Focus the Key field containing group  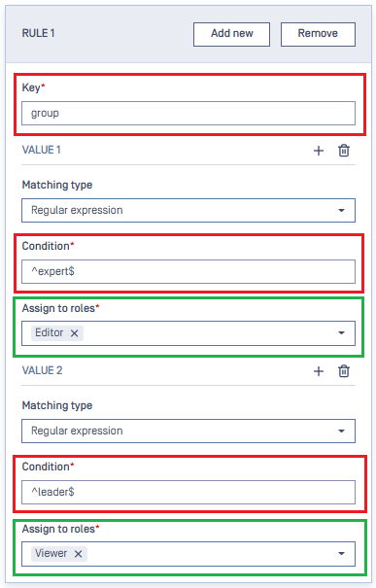[188, 113]
